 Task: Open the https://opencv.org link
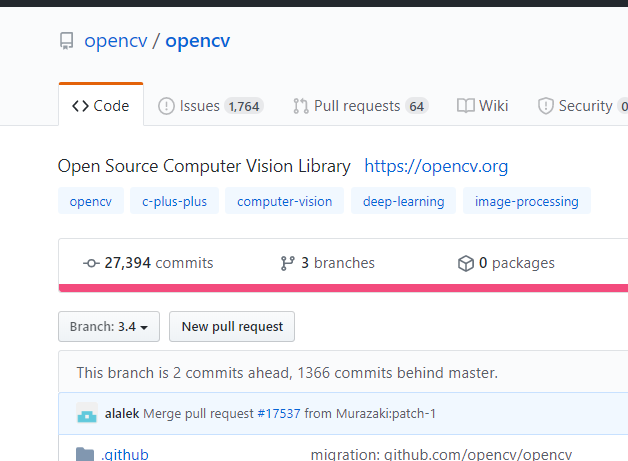point(436,166)
